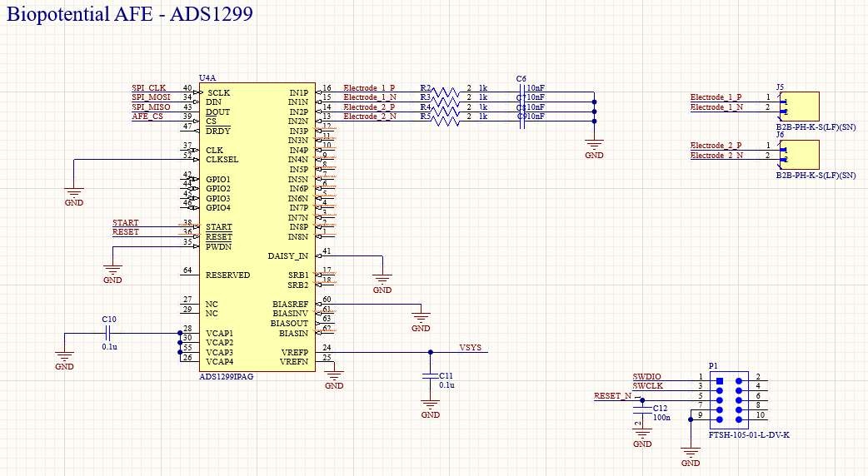Pick the SPI_MISO net label
This screenshot has height=476, width=868.
coord(151,107)
